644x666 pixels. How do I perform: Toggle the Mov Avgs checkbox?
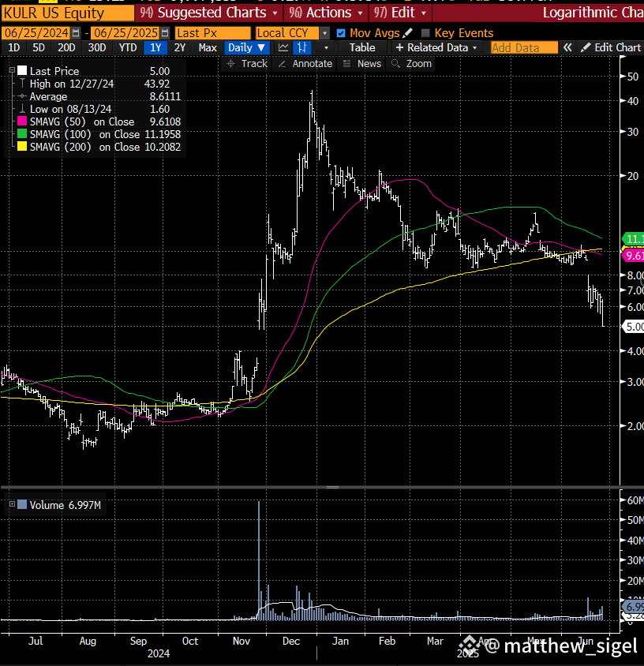click(341, 33)
